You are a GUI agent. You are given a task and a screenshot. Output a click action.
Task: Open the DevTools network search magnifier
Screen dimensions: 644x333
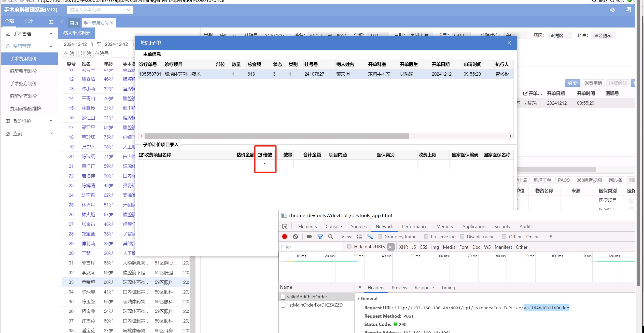(331, 237)
